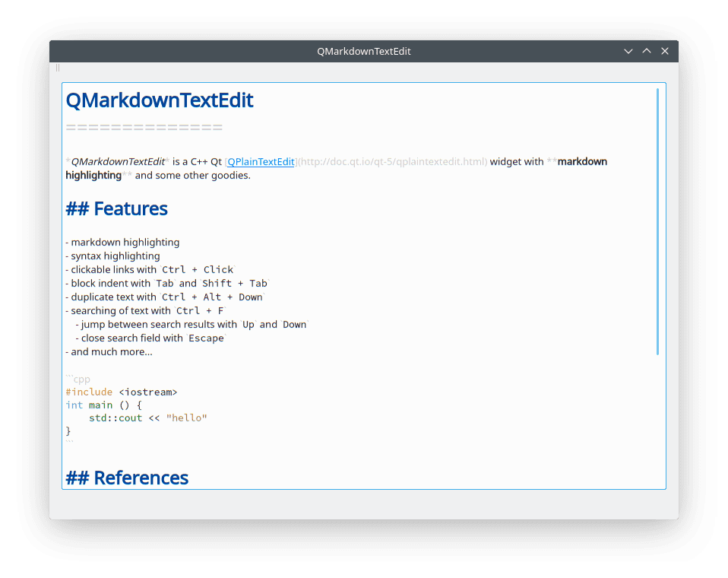Click the '## Features' heading
The width and height of the screenshot is (728, 578).
pos(117,208)
